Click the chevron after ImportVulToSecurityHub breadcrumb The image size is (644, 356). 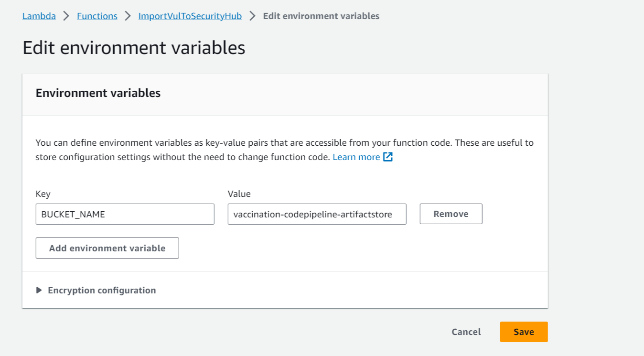(x=253, y=16)
